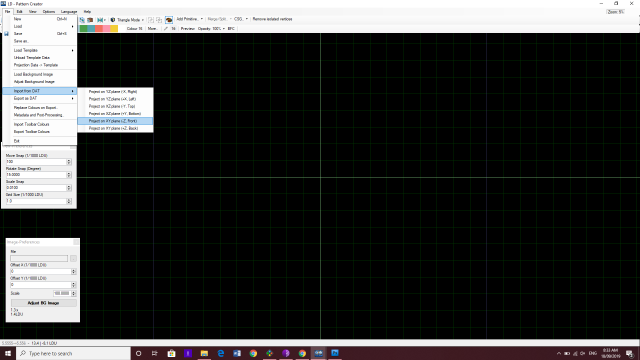The width and height of the screenshot is (640, 360).
Task: Open File Explorer from the taskbar
Action: coord(204,353)
